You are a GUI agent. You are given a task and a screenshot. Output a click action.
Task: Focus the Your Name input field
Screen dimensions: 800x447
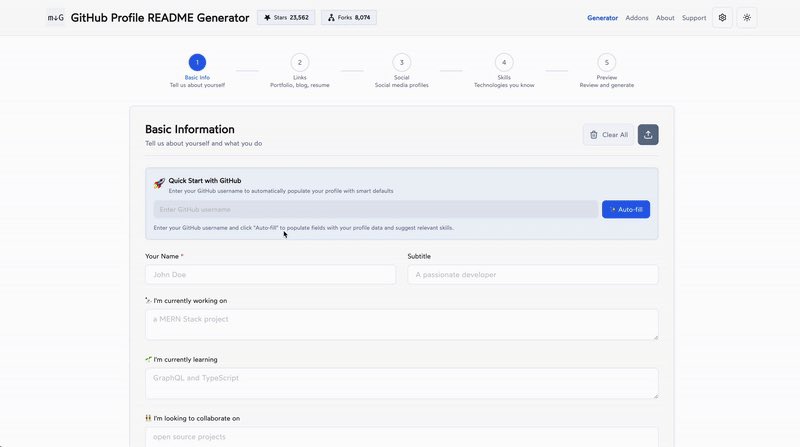(x=270, y=275)
